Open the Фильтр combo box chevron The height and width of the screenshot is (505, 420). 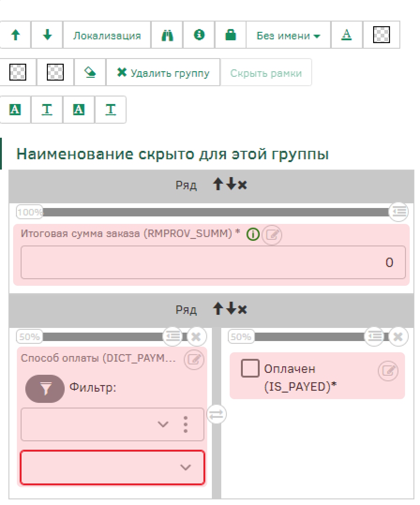pyautogui.click(x=163, y=424)
